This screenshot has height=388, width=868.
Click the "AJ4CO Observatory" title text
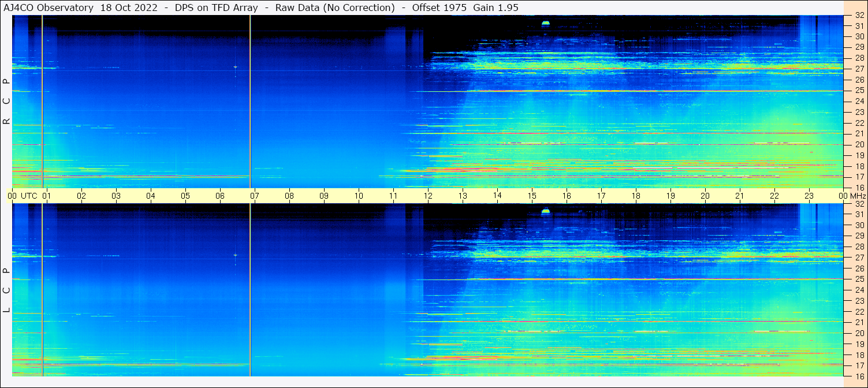coord(49,8)
